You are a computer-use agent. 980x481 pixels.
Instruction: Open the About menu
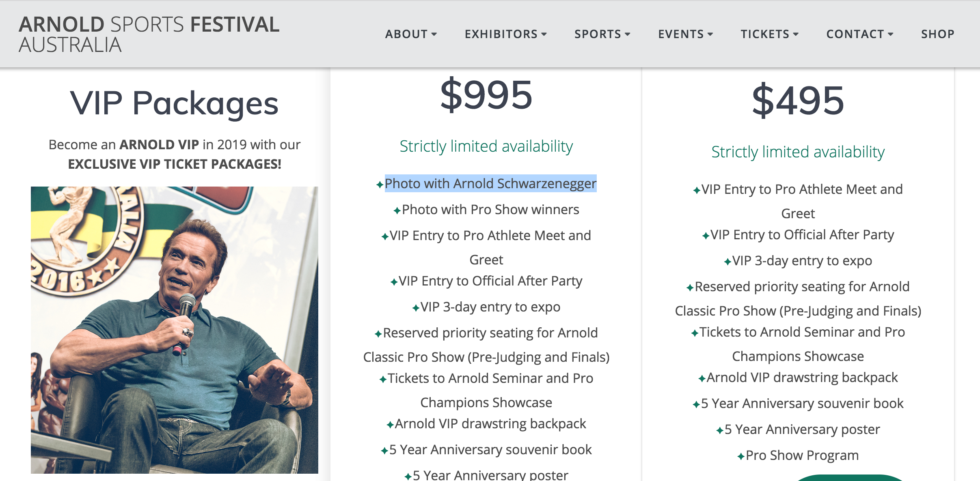click(x=410, y=34)
